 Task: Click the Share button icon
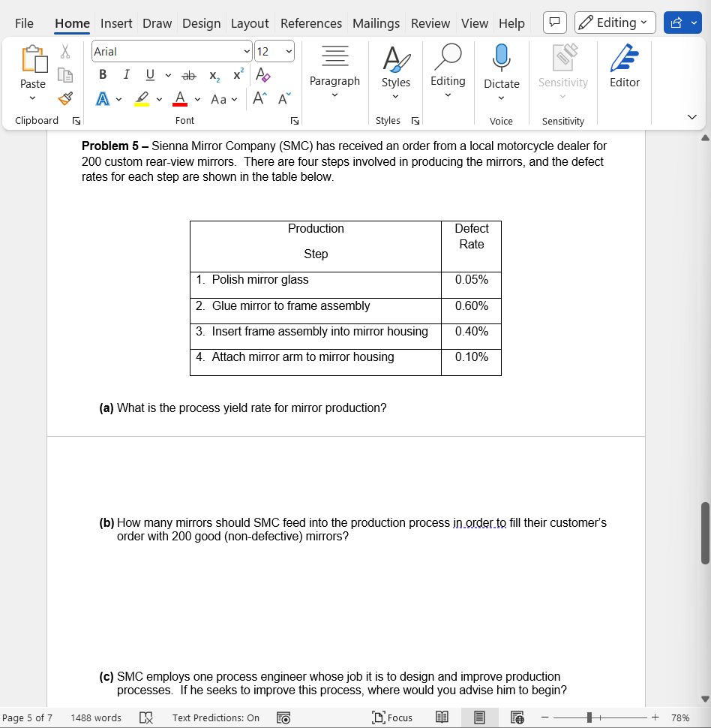(676, 23)
